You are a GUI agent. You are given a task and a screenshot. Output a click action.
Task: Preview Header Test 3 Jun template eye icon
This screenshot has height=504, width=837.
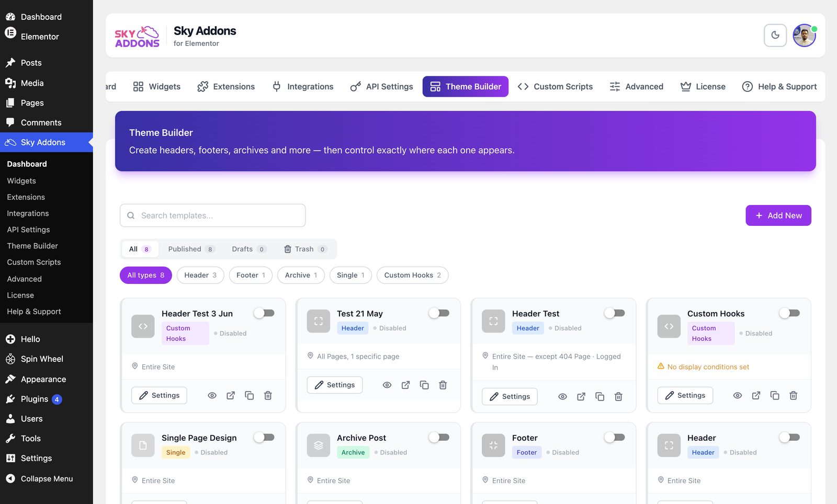(x=212, y=396)
